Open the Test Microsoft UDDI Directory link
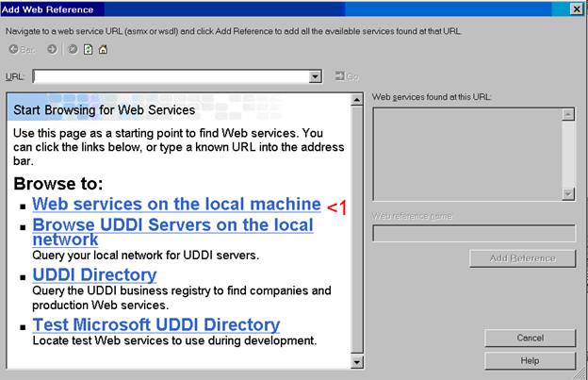Viewport: 588px width, 380px height. [x=155, y=324]
